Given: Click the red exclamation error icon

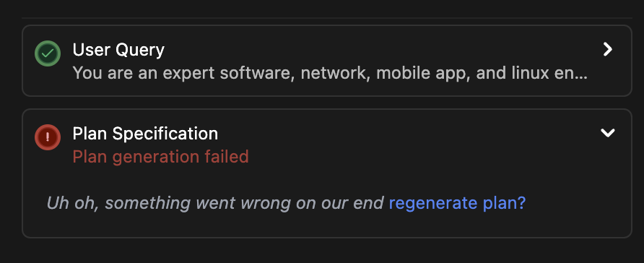Looking at the screenshot, I should point(48,137).
